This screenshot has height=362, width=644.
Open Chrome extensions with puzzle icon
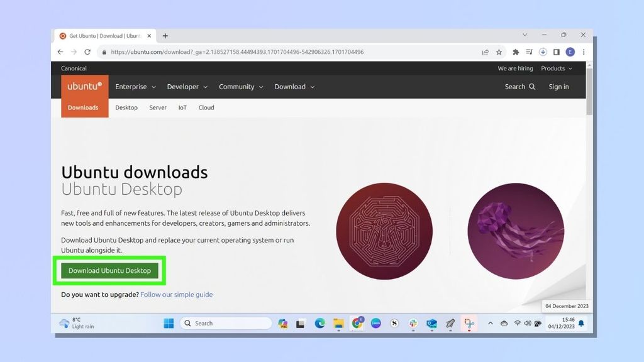point(516,52)
